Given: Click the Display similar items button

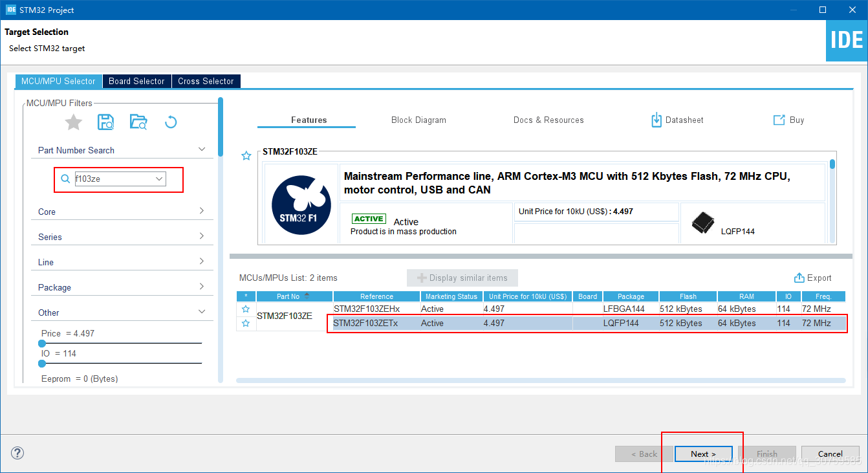Looking at the screenshot, I should pyautogui.click(x=462, y=278).
